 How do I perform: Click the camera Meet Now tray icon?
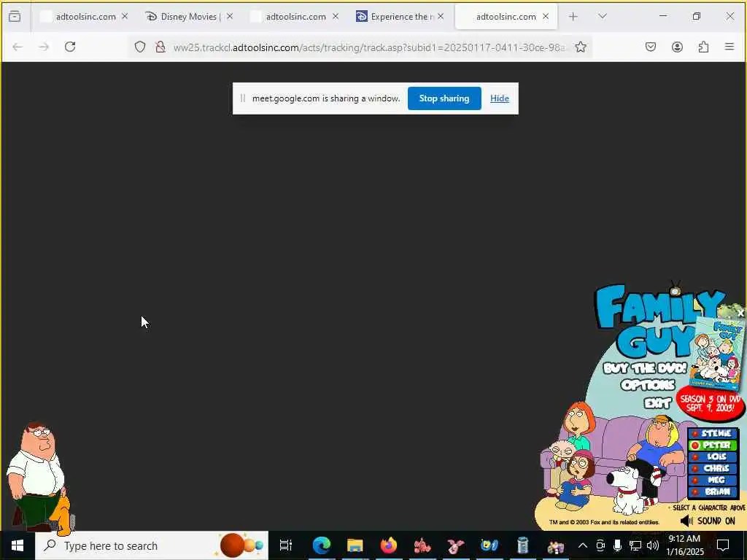[600, 545]
